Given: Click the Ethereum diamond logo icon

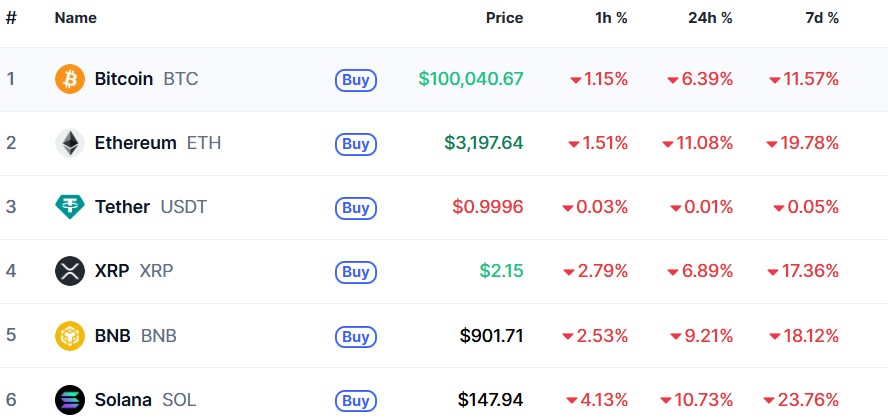Looking at the screenshot, I should (70, 143).
